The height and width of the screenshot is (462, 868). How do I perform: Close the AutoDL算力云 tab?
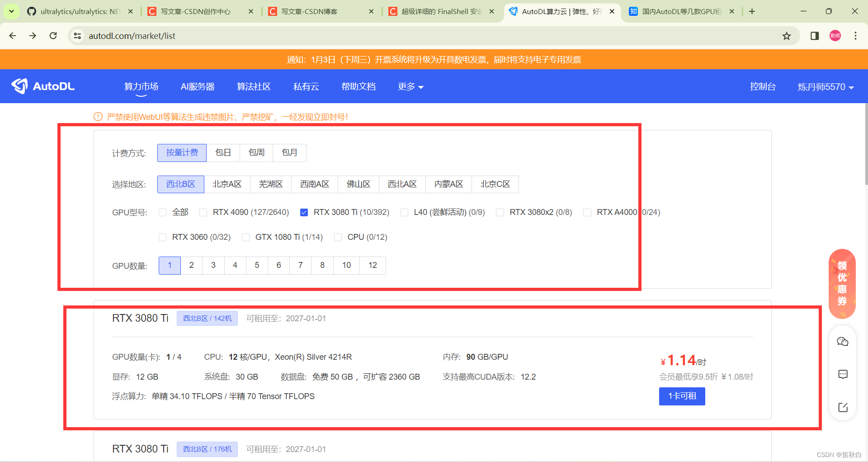612,11
